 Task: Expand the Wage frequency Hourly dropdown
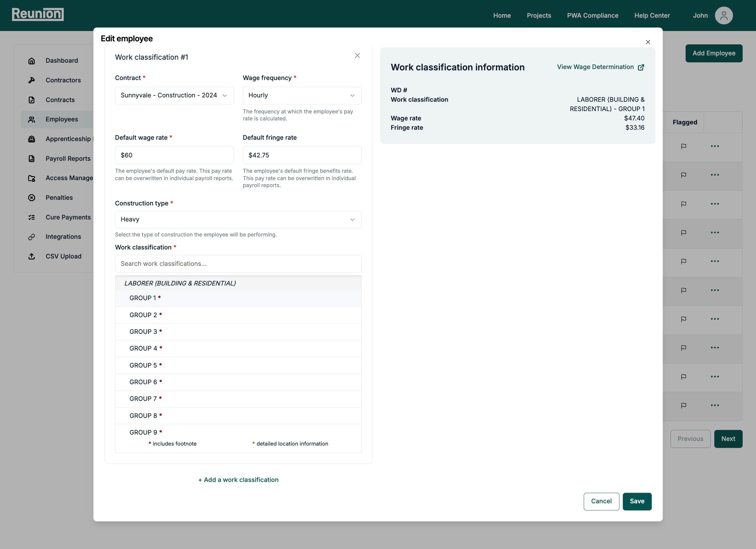(x=302, y=95)
